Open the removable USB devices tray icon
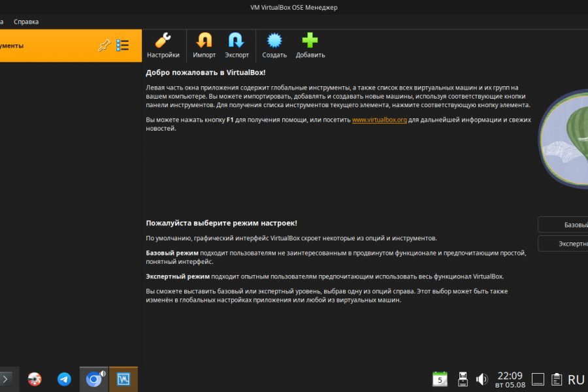Viewport: 588px width, 392px height. pyautogui.click(x=463, y=379)
